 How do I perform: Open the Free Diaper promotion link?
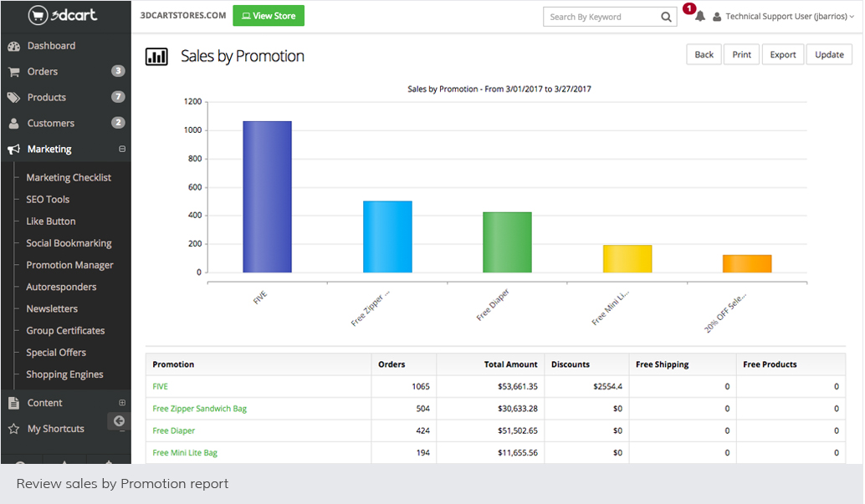173,431
